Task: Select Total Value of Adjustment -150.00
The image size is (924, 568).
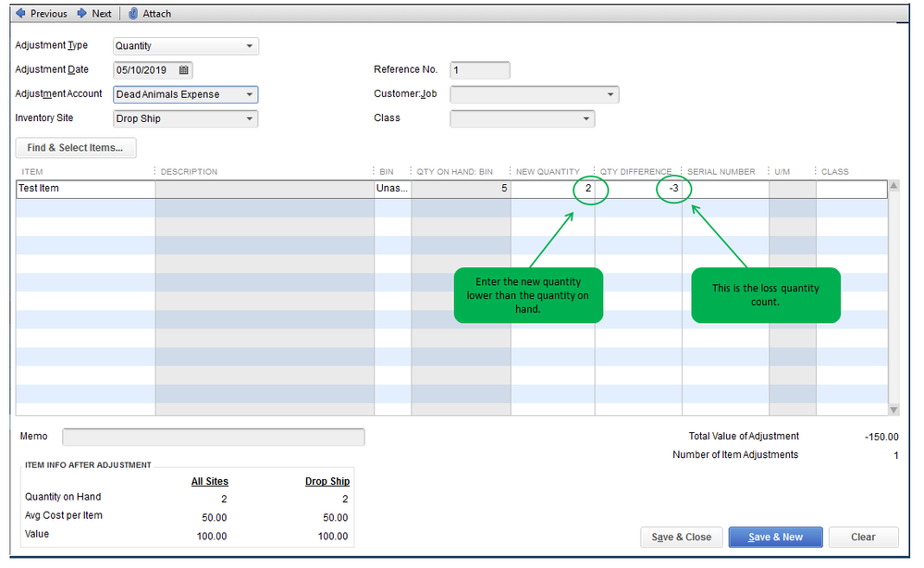Action: coord(881,437)
